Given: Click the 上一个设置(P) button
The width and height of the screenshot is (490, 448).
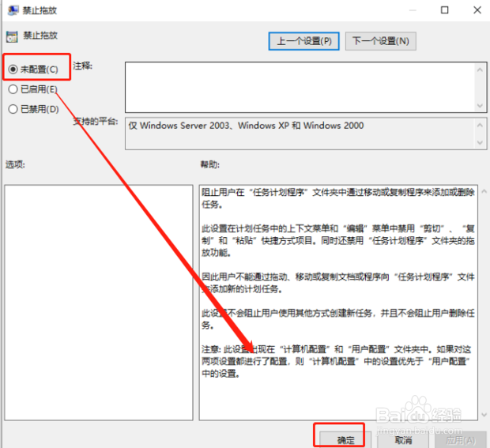Looking at the screenshot, I should [x=303, y=41].
